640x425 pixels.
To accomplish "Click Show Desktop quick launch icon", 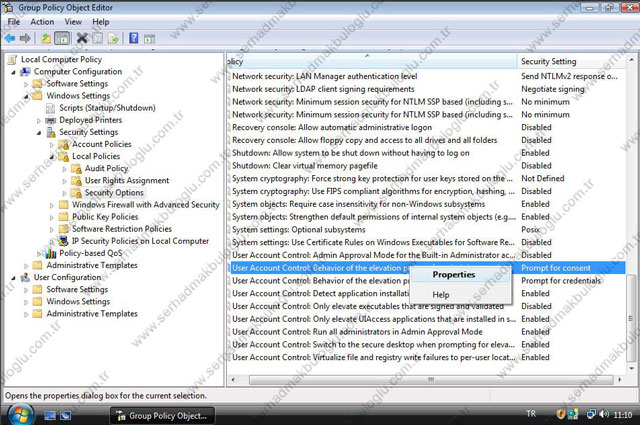I will point(50,416).
